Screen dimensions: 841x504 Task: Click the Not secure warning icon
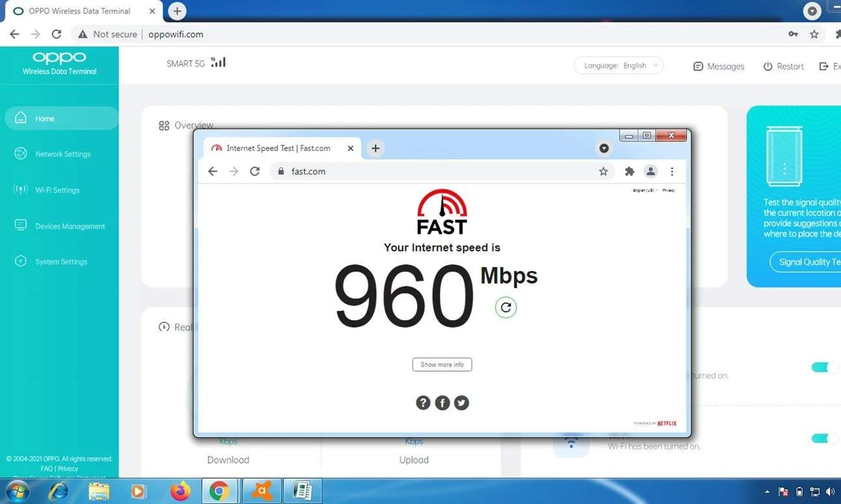pyautogui.click(x=83, y=34)
